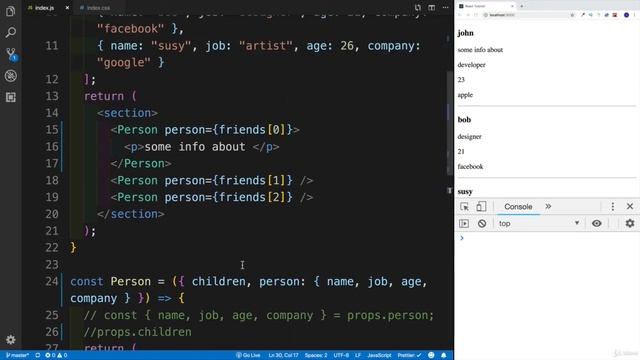
Task: Open the Extensions view
Action: [x=11, y=97]
